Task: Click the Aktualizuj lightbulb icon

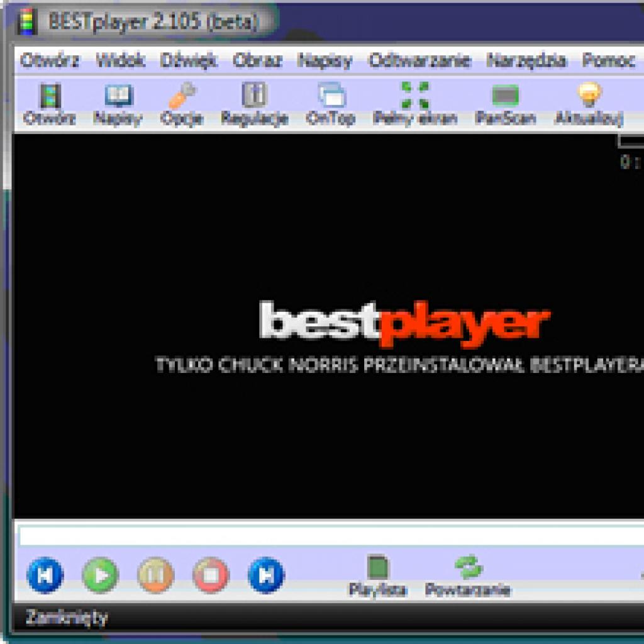Action: pyautogui.click(x=589, y=94)
